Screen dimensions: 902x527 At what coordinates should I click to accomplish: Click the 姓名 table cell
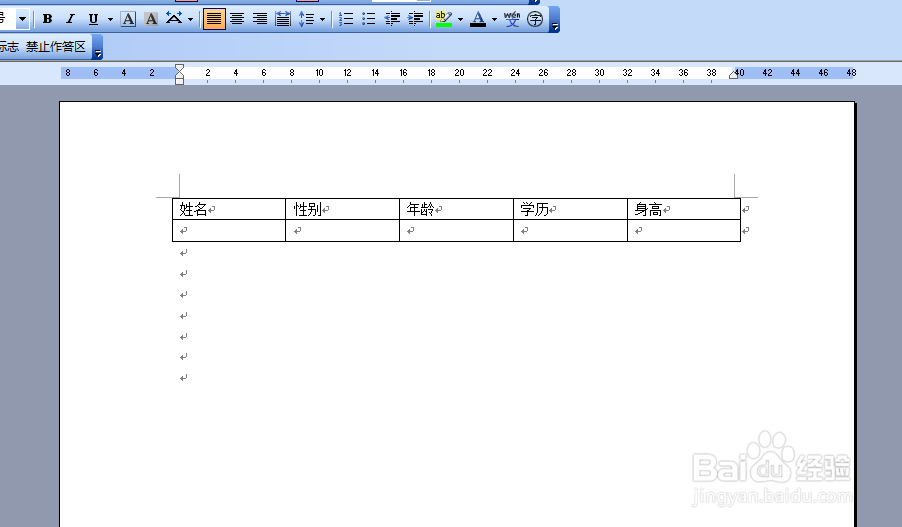[x=229, y=209]
